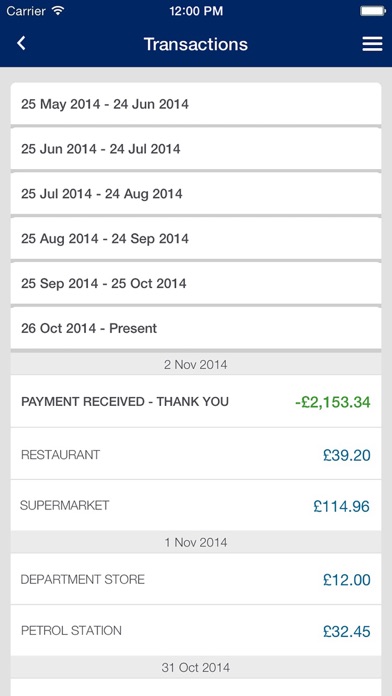The image size is (392, 696).
Task: Open 25 Sep 2014 - 25 Oct 2014 statement
Action: pyautogui.click(x=196, y=284)
